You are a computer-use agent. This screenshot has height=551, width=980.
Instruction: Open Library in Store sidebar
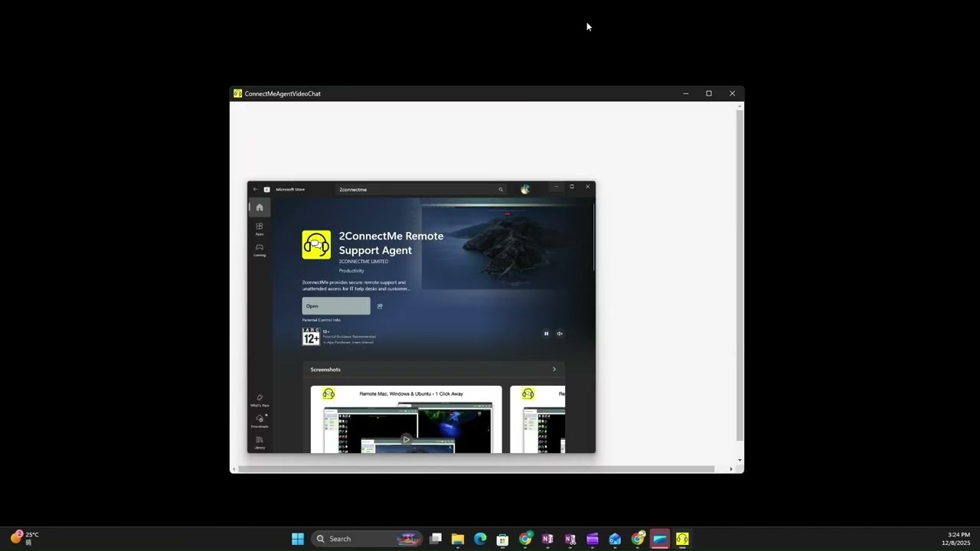(x=260, y=442)
